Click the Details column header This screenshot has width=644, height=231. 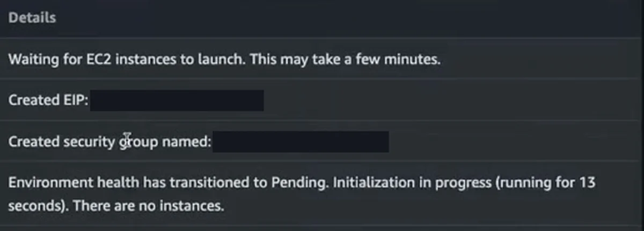click(32, 18)
